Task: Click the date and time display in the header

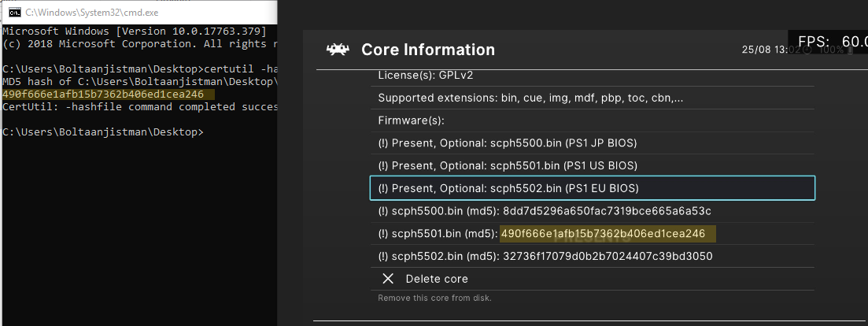Action: (772, 50)
